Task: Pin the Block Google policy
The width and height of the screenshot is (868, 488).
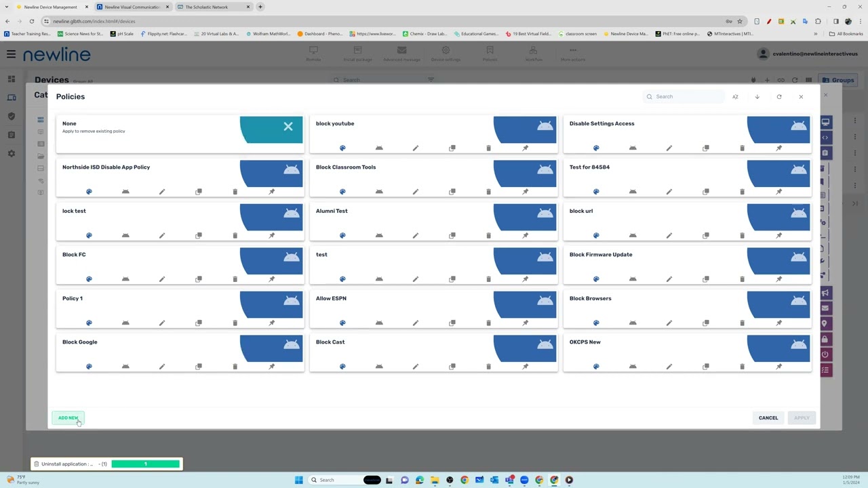Action: pos(271,367)
